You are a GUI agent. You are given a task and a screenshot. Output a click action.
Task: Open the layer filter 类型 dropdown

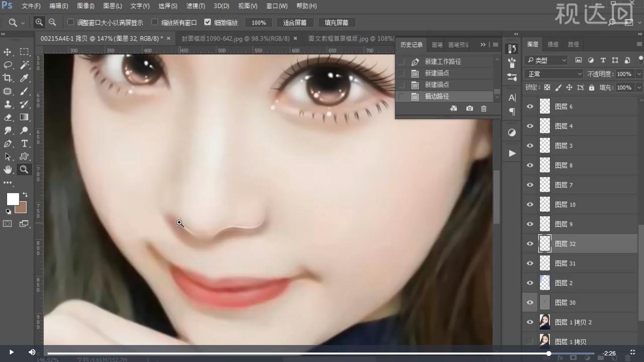coord(546,60)
